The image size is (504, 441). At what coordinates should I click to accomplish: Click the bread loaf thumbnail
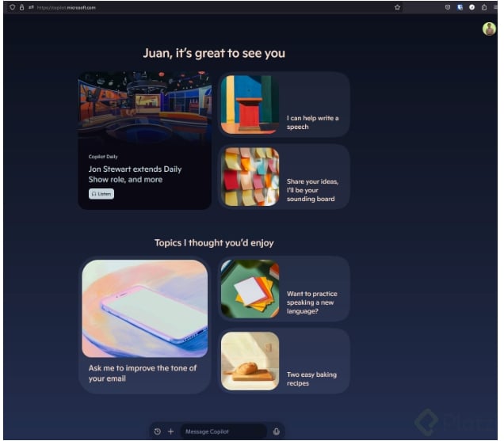pyautogui.click(x=250, y=361)
